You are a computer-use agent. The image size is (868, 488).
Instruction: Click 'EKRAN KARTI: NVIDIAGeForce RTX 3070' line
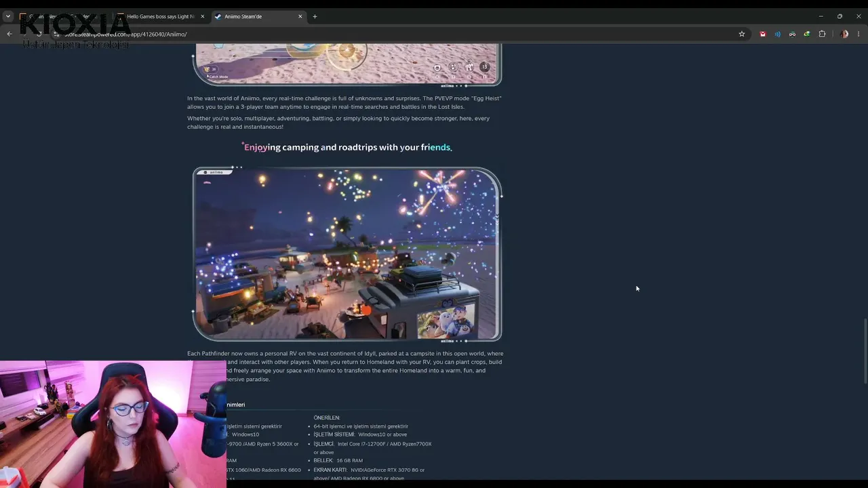(x=369, y=474)
